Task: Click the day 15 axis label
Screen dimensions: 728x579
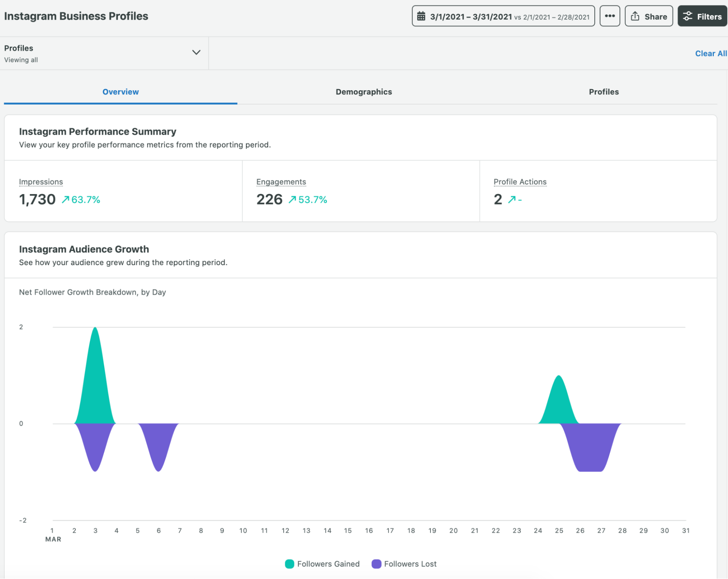Action: (x=348, y=531)
